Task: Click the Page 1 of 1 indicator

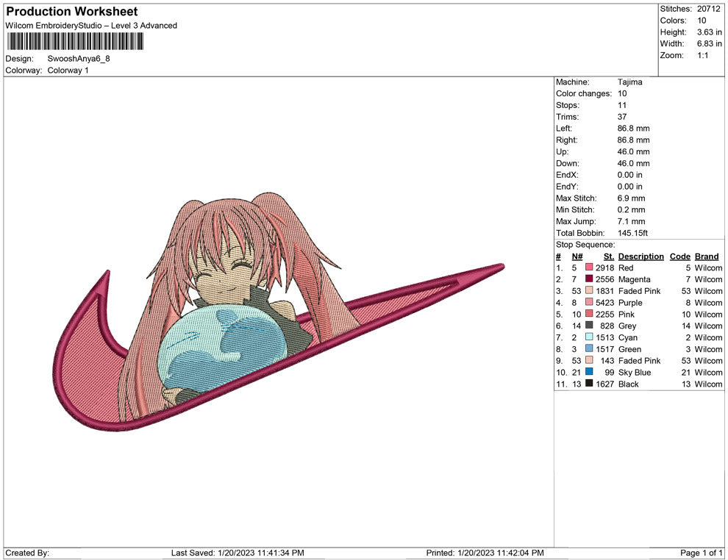Action: tap(702, 553)
